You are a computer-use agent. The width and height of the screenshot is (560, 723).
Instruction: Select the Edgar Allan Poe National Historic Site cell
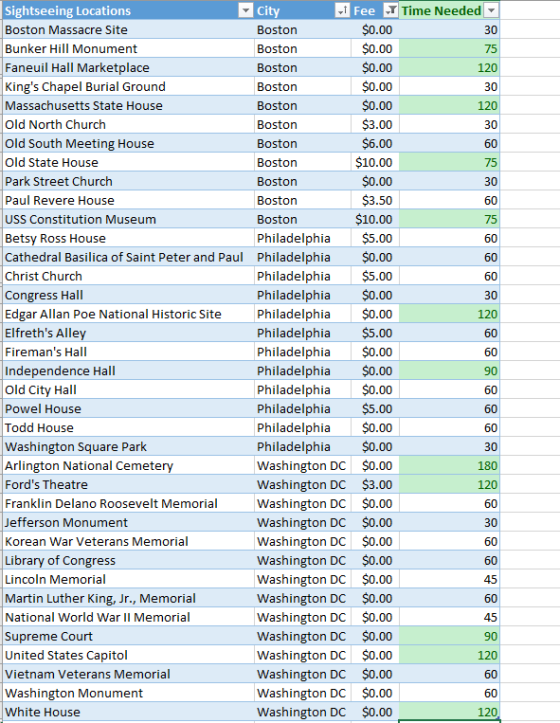pos(128,314)
